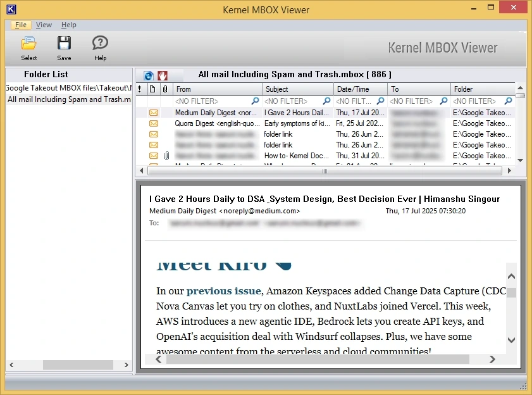Click the preview date 'Thu, 17 Jul 2025 07:30:20'
The height and width of the screenshot is (395, 532).
[x=426, y=211]
